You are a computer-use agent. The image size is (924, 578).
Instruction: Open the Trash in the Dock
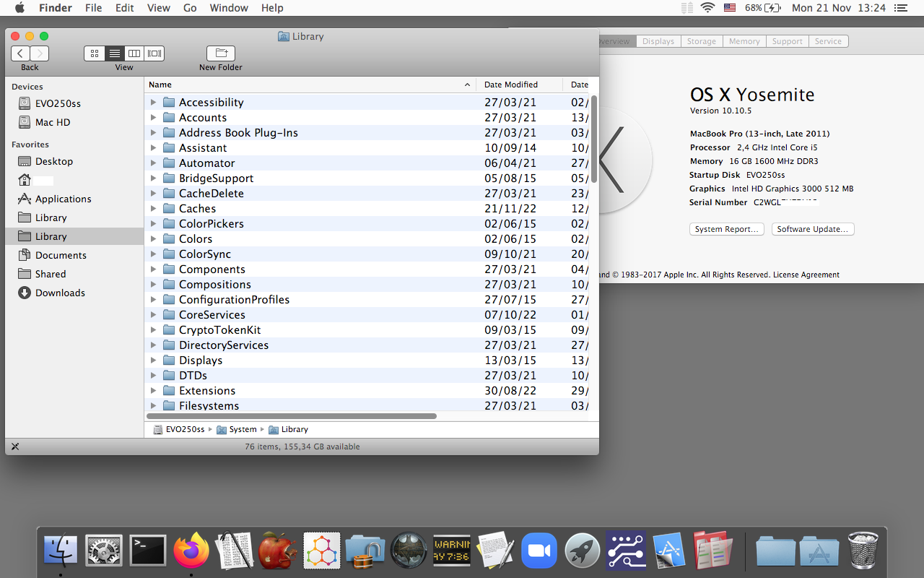click(x=863, y=550)
